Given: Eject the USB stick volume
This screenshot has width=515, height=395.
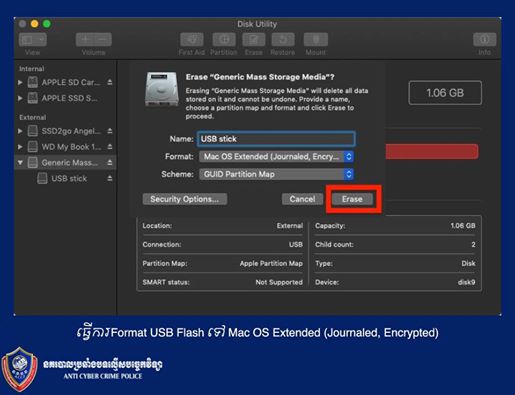Looking at the screenshot, I should tap(110, 178).
